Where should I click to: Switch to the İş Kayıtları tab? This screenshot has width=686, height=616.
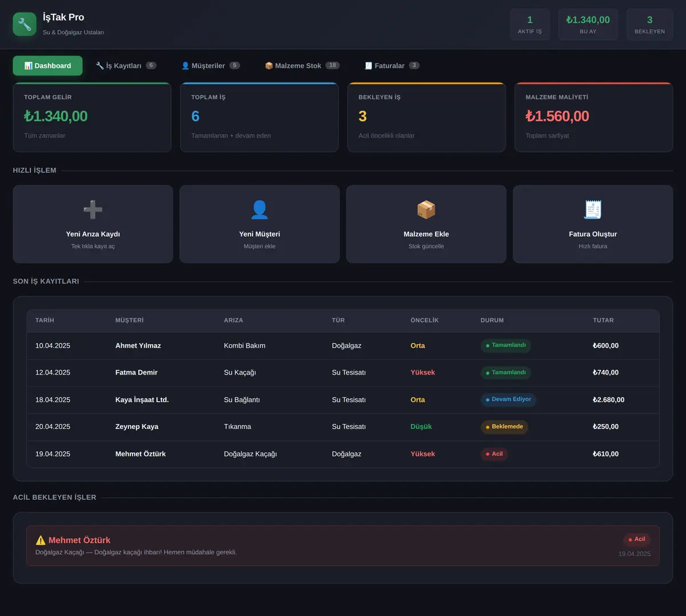point(126,66)
